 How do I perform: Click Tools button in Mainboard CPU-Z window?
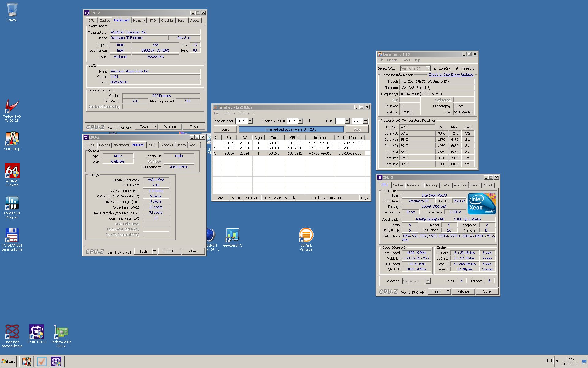(x=144, y=127)
